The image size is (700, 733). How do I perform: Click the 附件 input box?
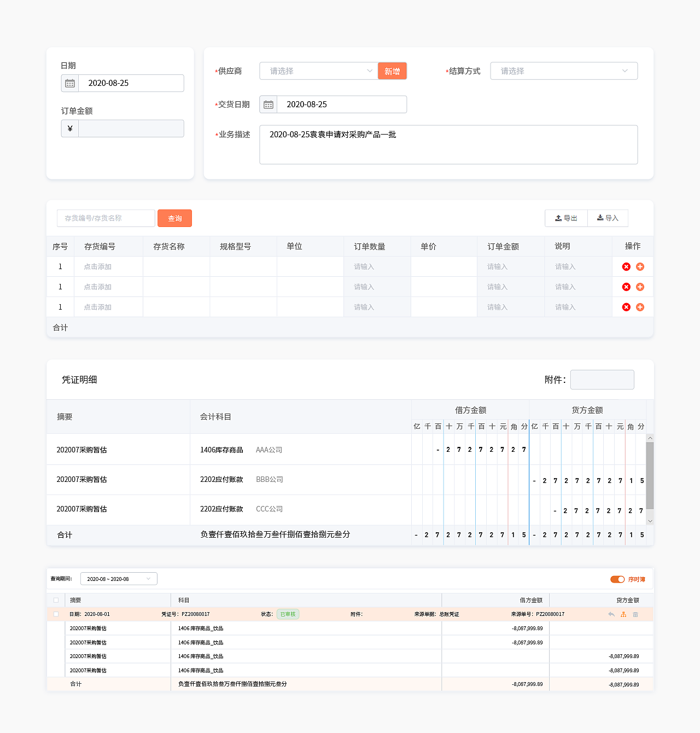[602, 380]
